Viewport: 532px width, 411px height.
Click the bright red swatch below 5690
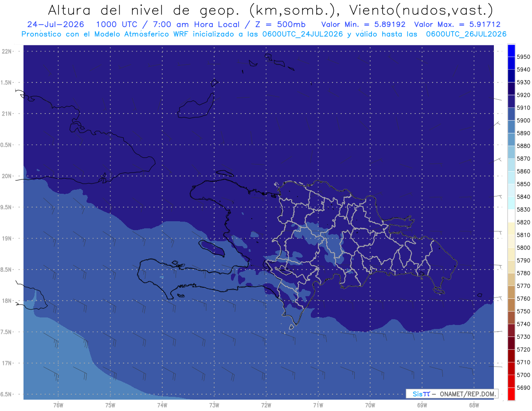click(x=511, y=394)
